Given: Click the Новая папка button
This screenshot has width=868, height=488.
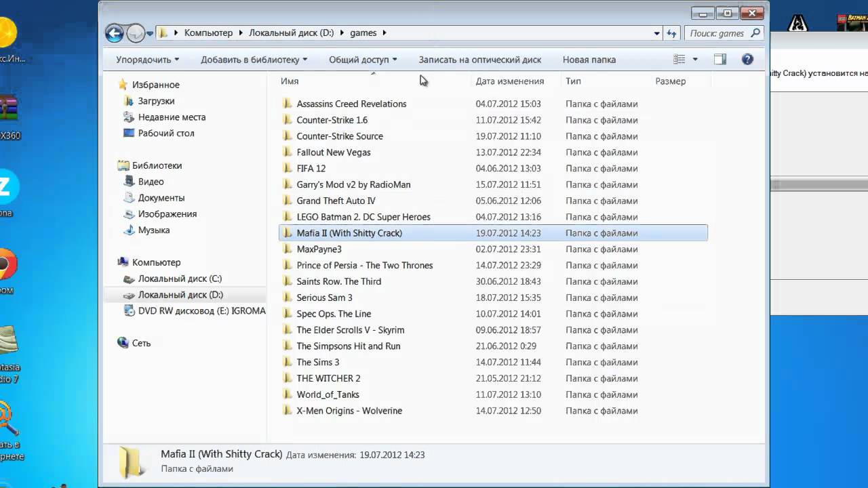Looking at the screenshot, I should [x=589, y=60].
